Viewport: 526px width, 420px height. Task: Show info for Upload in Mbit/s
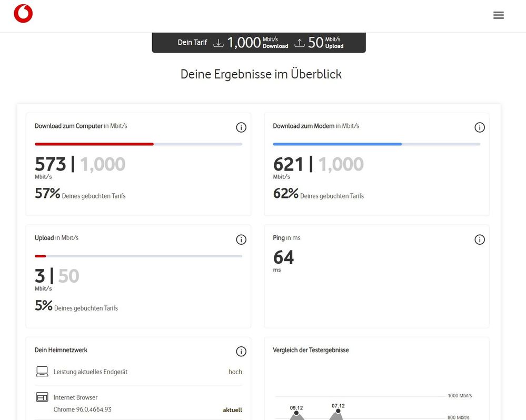click(x=241, y=239)
